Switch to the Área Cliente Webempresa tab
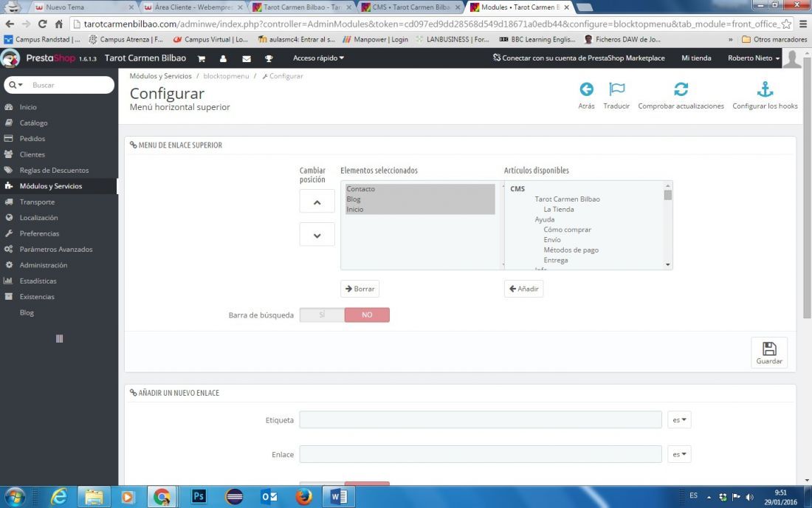The height and width of the screenshot is (508, 812). click(x=193, y=7)
